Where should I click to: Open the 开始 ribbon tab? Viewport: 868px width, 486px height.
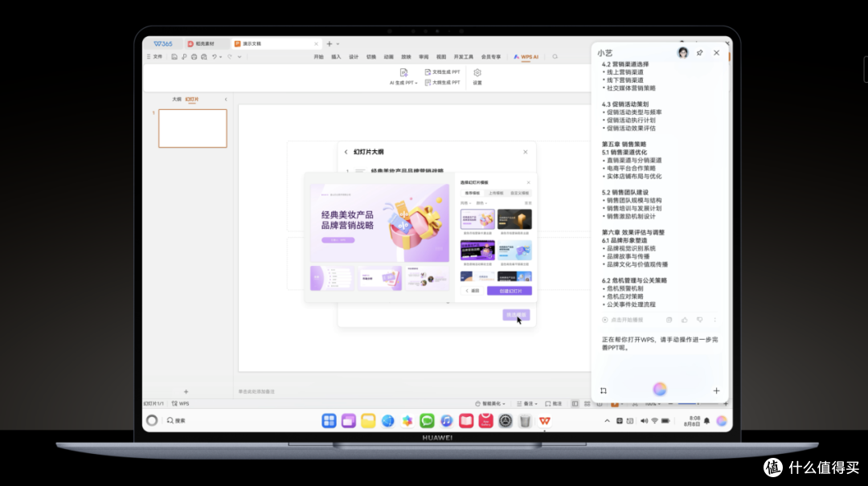tap(318, 57)
